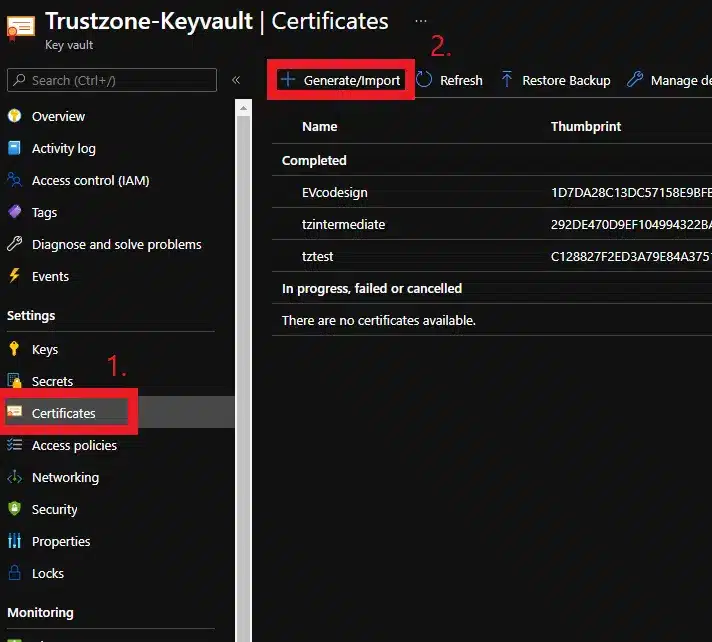
Task: Select Certificates in the Settings menu
Action: 64,414
